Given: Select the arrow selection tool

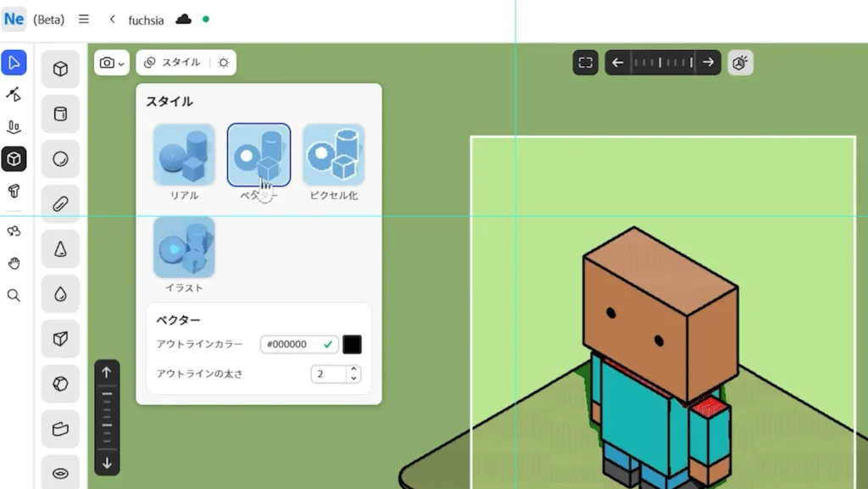Looking at the screenshot, I should pyautogui.click(x=14, y=63).
